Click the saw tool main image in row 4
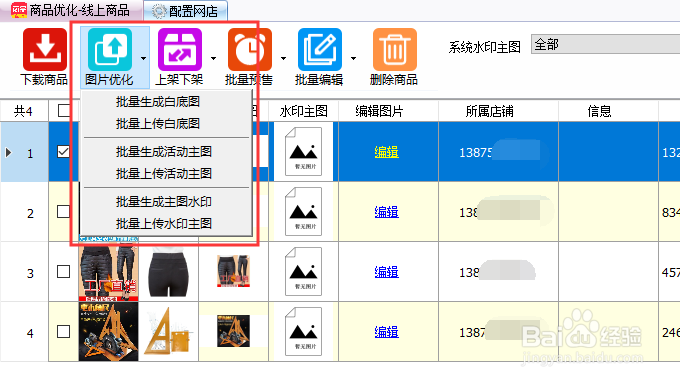 point(108,332)
